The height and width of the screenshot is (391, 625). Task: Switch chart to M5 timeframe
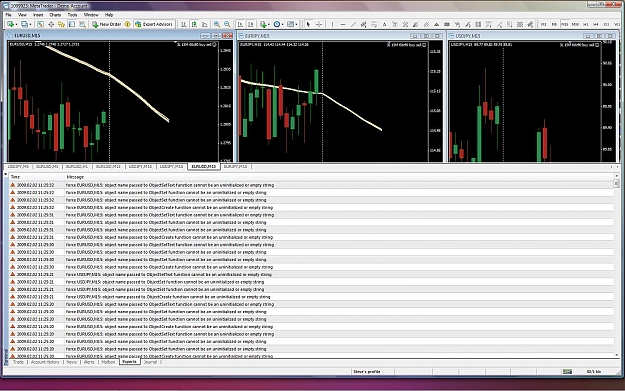pyautogui.click(x=554, y=24)
